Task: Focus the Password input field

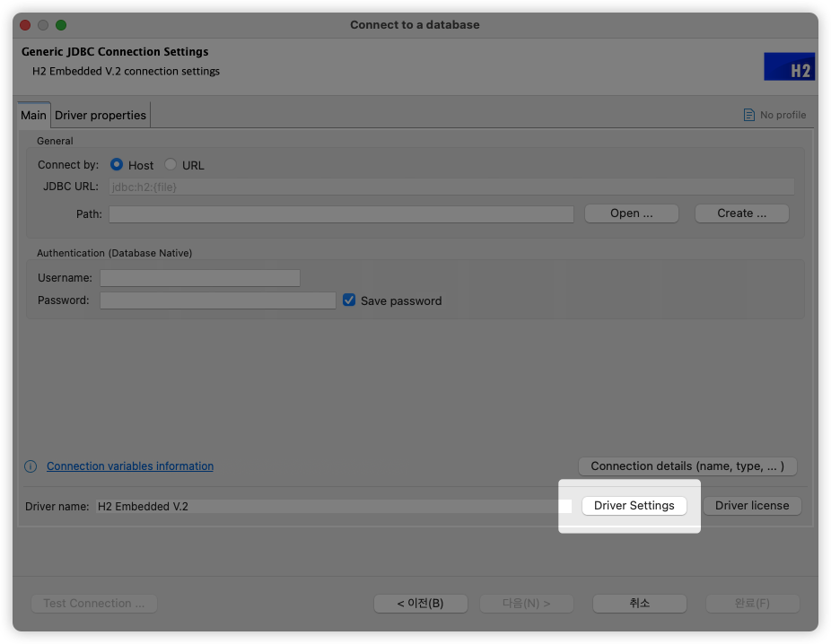Action: [x=218, y=300]
